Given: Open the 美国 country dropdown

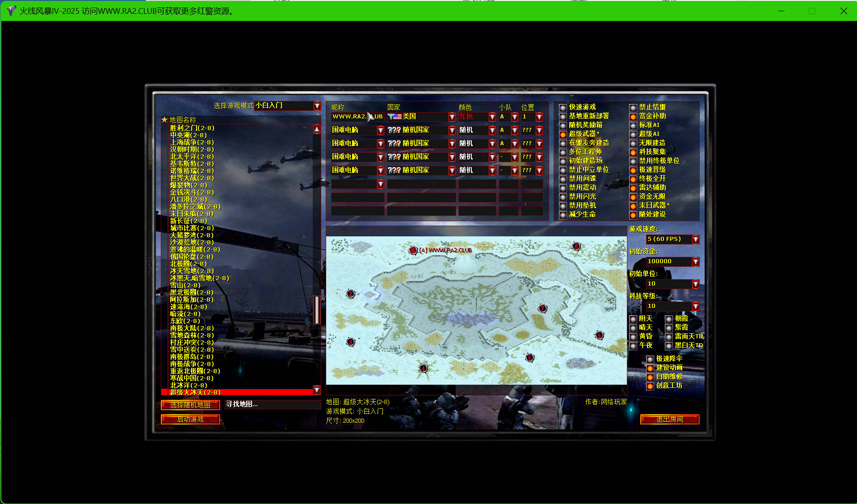Looking at the screenshot, I should click(x=452, y=117).
